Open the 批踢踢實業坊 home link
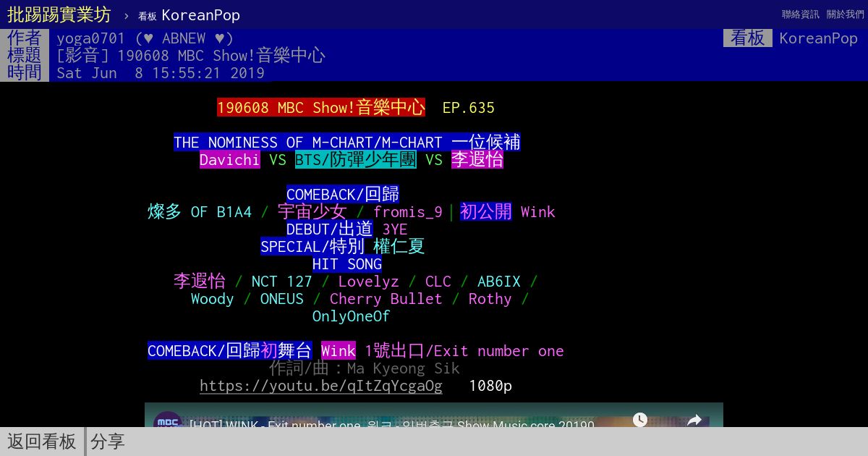868x456 pixels. coord(59,14)
